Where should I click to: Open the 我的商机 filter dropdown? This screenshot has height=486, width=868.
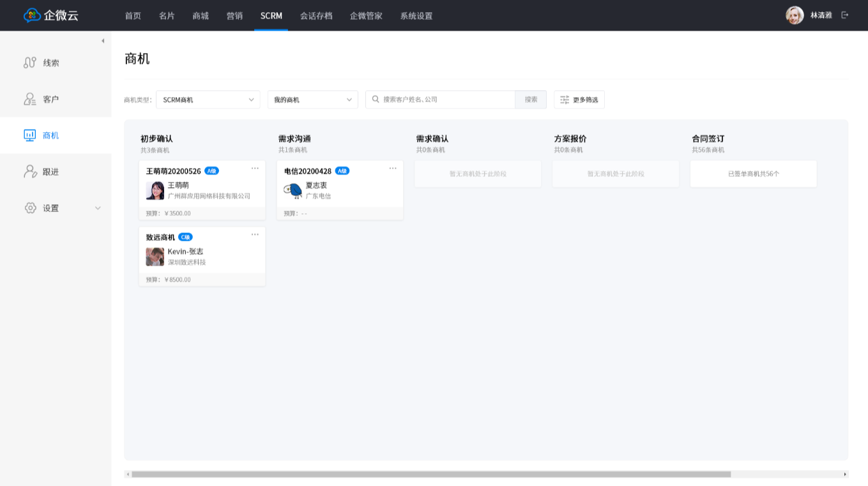coord(312,100)
